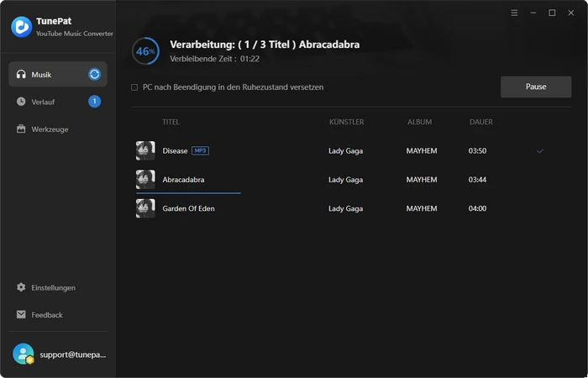Viewport: 588px width, 378px height.
Task: Click the Abracadabra album thumbnail
Action: click(145, 179)
